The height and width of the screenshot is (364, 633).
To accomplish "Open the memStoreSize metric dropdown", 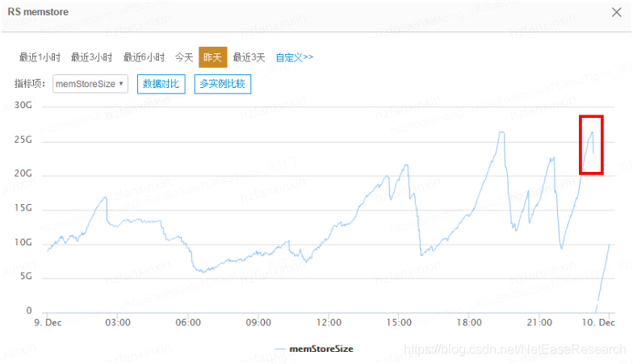I will coord(90,84).
